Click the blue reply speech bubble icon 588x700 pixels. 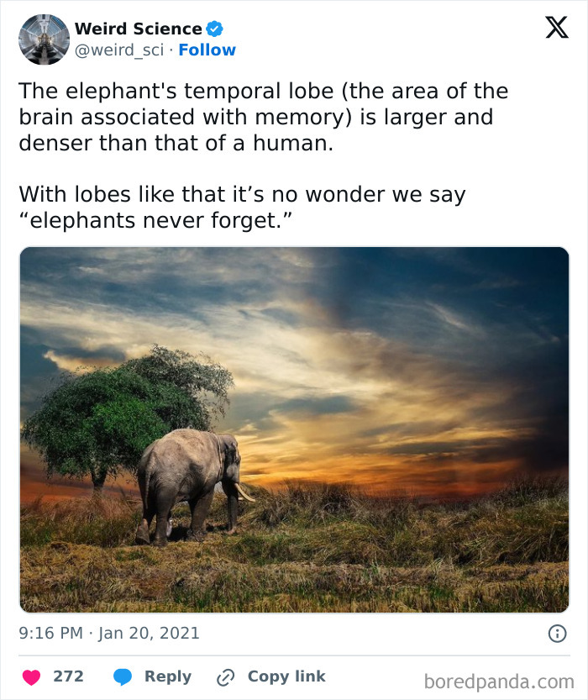click(123, 677)
